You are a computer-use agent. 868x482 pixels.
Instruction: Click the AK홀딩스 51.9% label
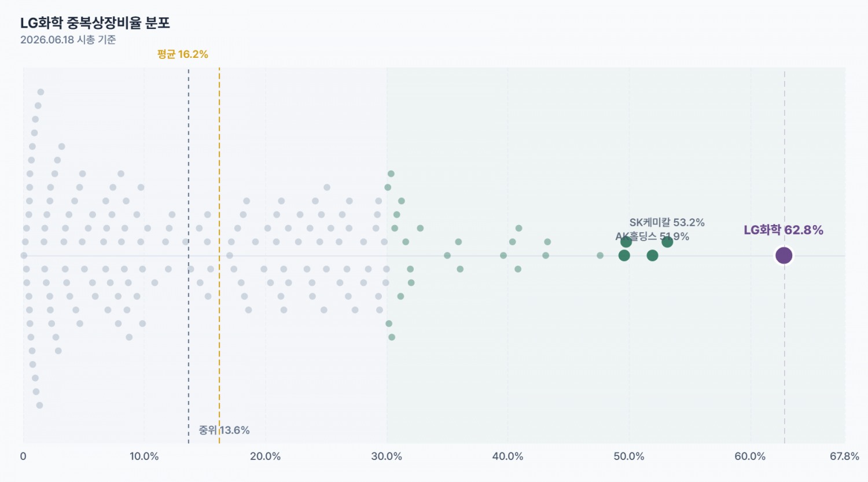652,237
